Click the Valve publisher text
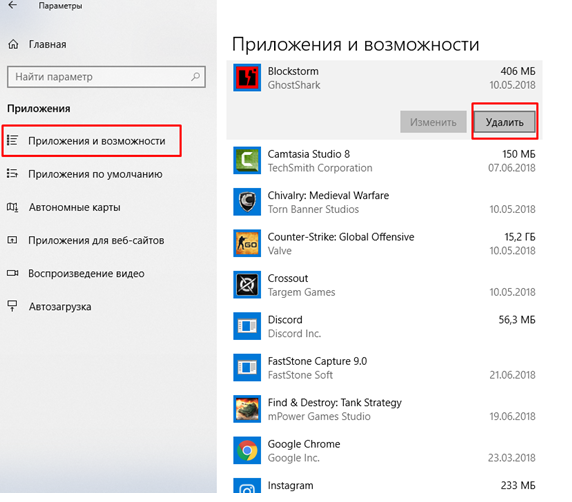 (x=280, y=251)
